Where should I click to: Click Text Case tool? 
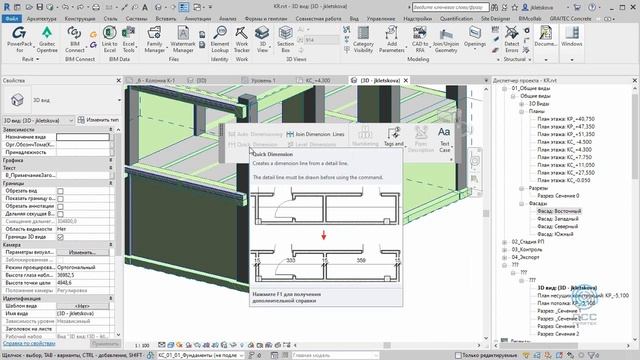(444, 139)
